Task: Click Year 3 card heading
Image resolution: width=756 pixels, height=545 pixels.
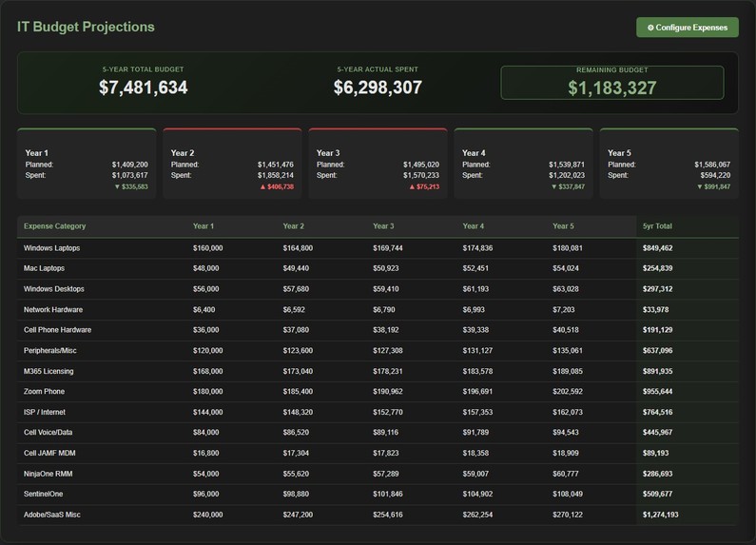Action: [x=328, y=153]
